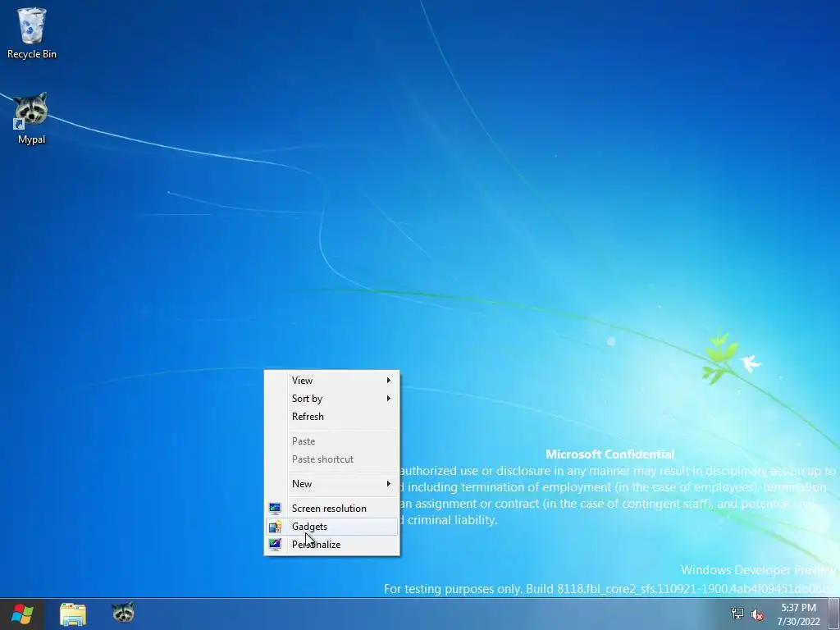Viewport: 840px width, 630px height.
Task: Click the Mypal label text
Action: click(32, 139)
